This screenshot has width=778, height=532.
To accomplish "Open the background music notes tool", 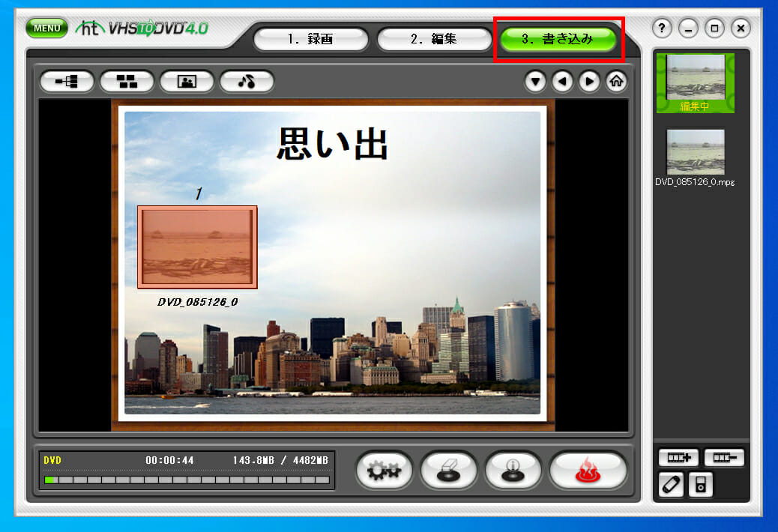I will click(247, 82).
